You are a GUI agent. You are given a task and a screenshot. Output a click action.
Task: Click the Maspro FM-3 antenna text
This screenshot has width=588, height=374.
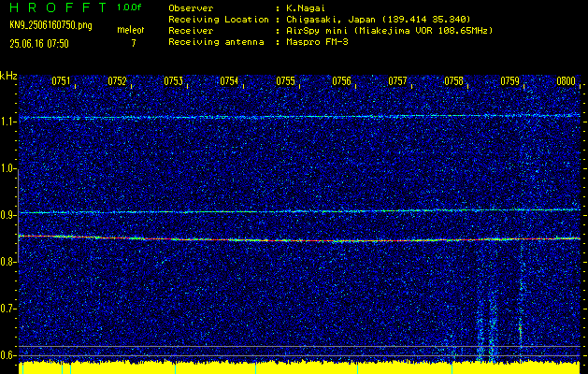pos(317,42)
